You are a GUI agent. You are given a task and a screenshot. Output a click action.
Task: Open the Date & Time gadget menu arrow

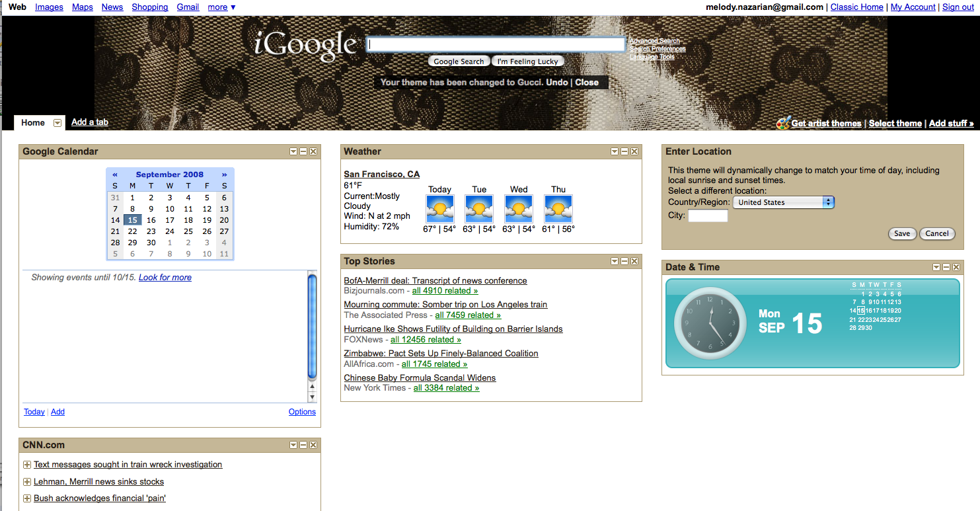click(936, 267)
